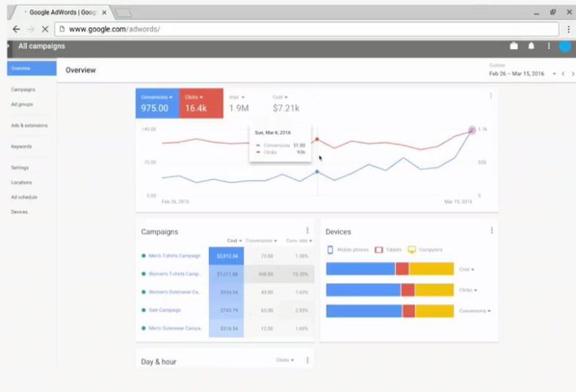Select Overview in the left sidebar
The image size is (576, 392).
pos(32,69)
